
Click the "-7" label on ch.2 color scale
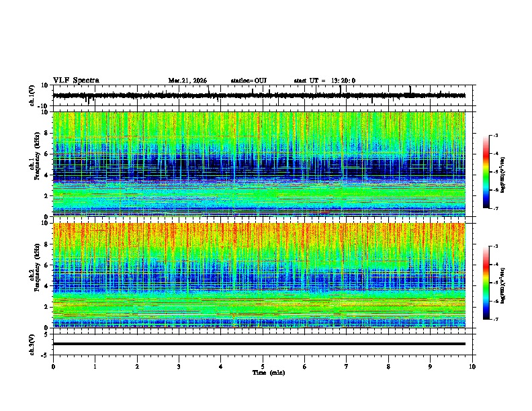coord(495,319)
